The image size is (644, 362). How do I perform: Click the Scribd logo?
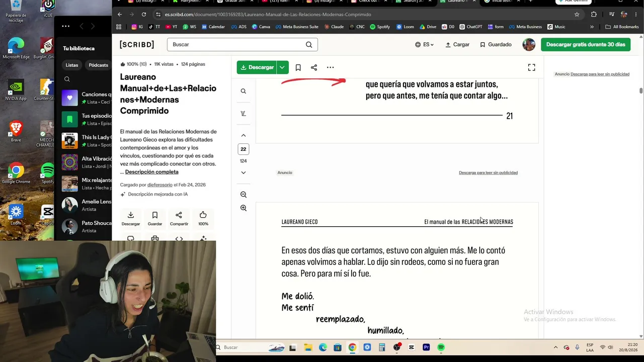[137, 44]
